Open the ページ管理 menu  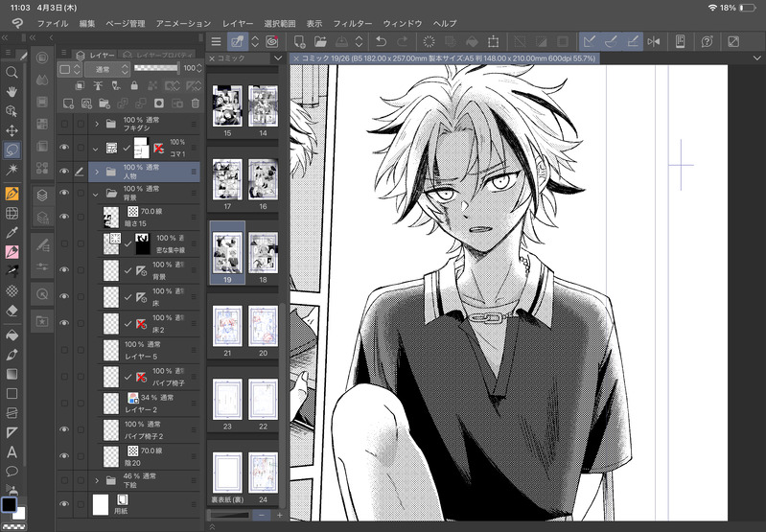(126, 23)
